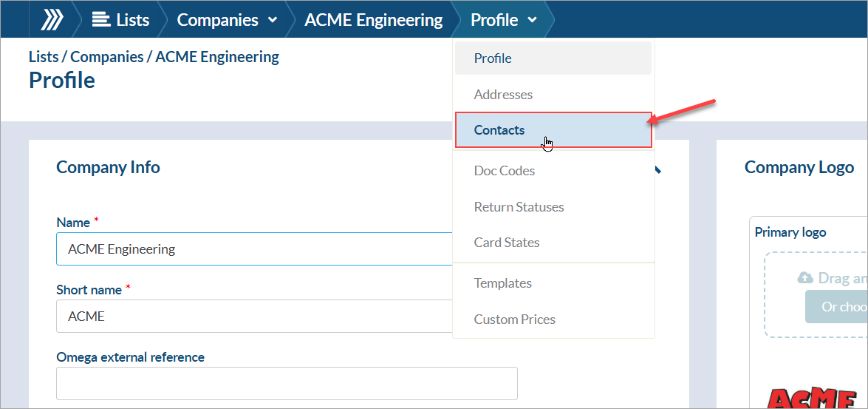The width and height of the screenshot is (868, 409).
Task: Click the Omega external reference field
Action: 287,383
